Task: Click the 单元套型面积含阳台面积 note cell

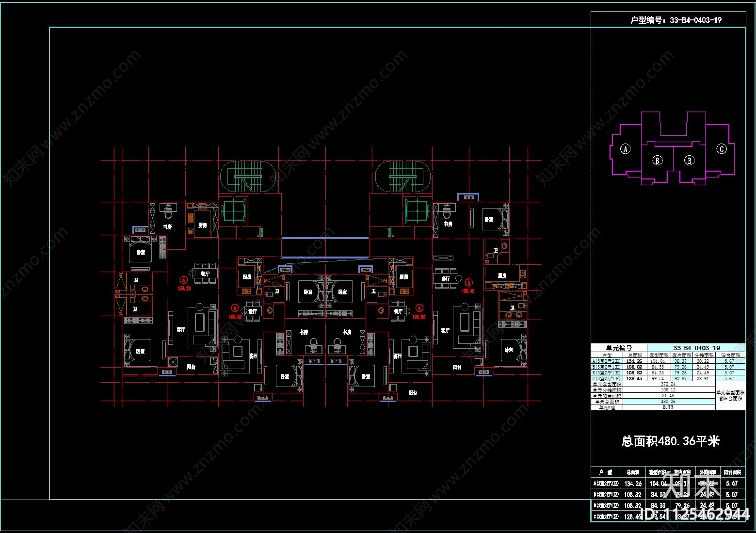Action: [x=731, y=395]
